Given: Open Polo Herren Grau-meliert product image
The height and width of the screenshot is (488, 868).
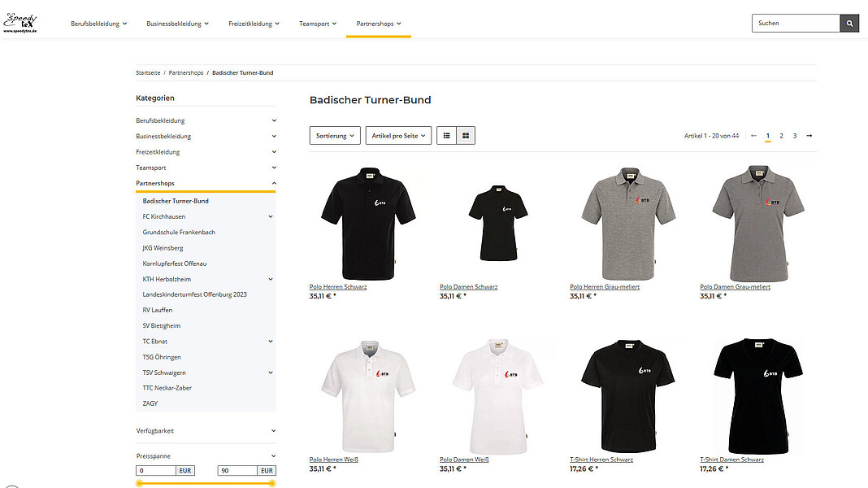Looking at the screenshot, I should (x=628, y=223).
